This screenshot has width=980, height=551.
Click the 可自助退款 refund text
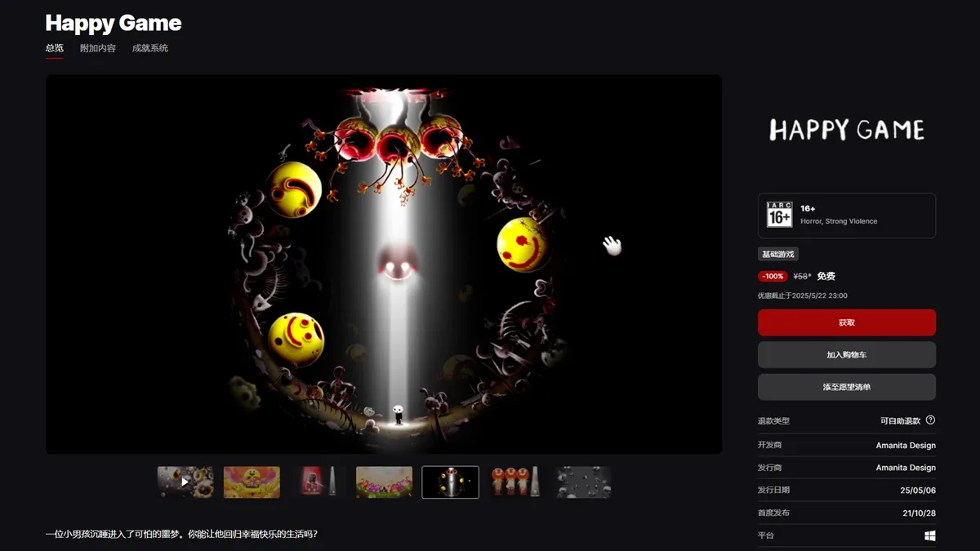point(900,421)
